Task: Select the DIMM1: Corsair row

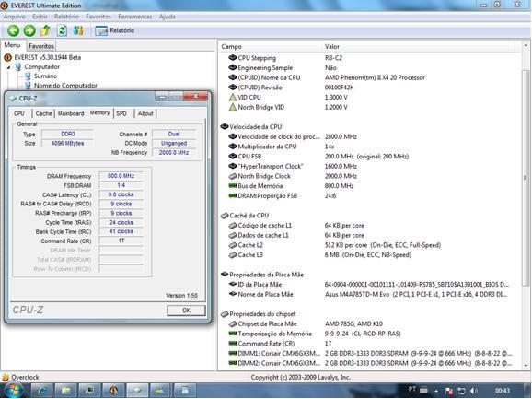Action: 369,354
